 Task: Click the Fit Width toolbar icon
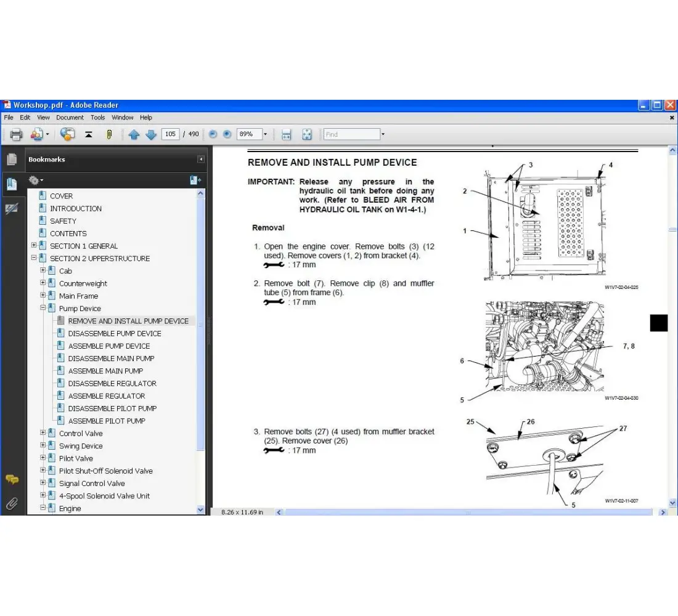click(286, 134)
